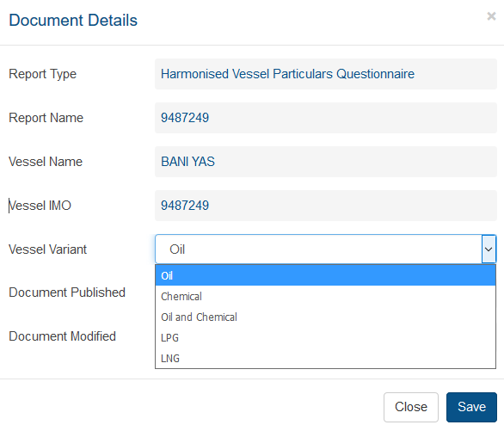Viewport: 504px width, 431px height.
Task: Pick the Oil and Chemical option
Action: [325, 317]
